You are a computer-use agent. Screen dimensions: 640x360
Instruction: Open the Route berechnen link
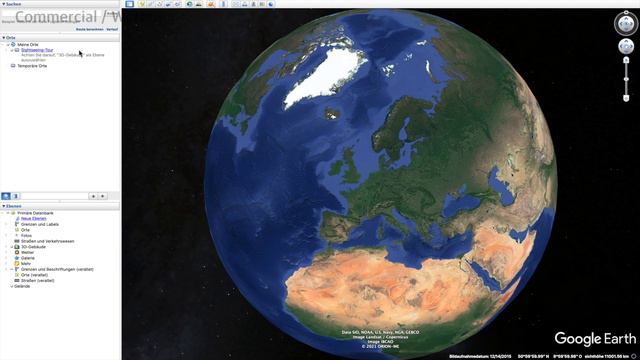pos(89,29)
